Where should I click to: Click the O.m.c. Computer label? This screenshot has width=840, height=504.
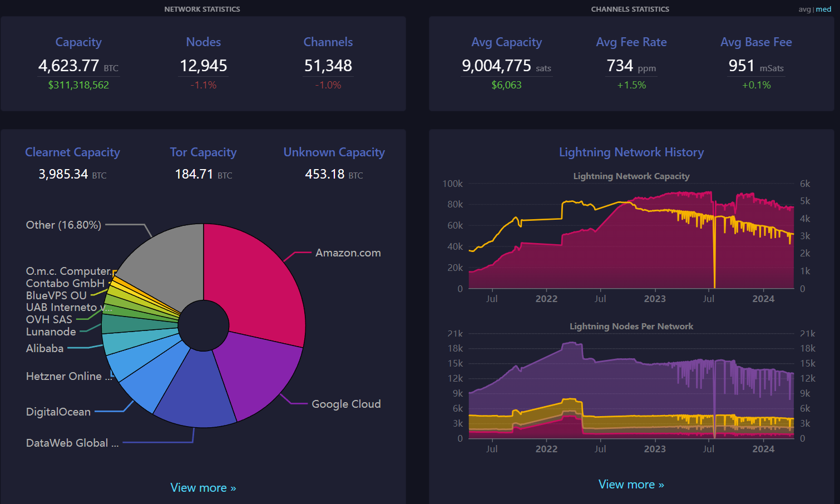[x=69, y=271]
